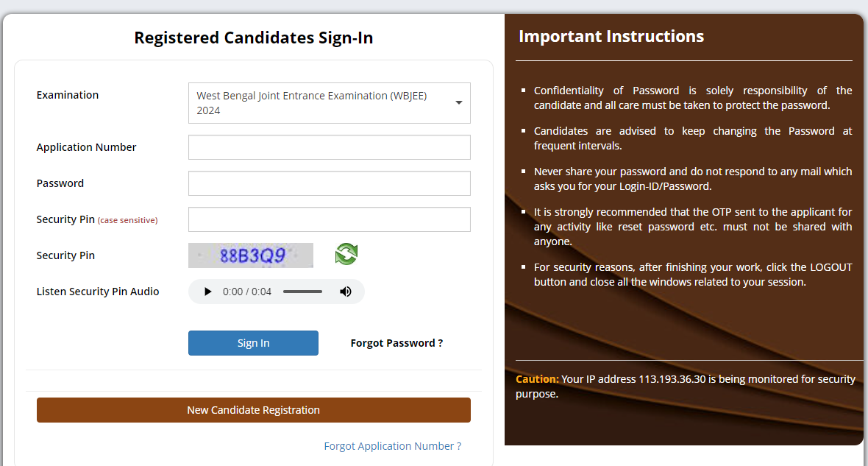Click the 88B3Q9 captcha image

coord(251,255)
